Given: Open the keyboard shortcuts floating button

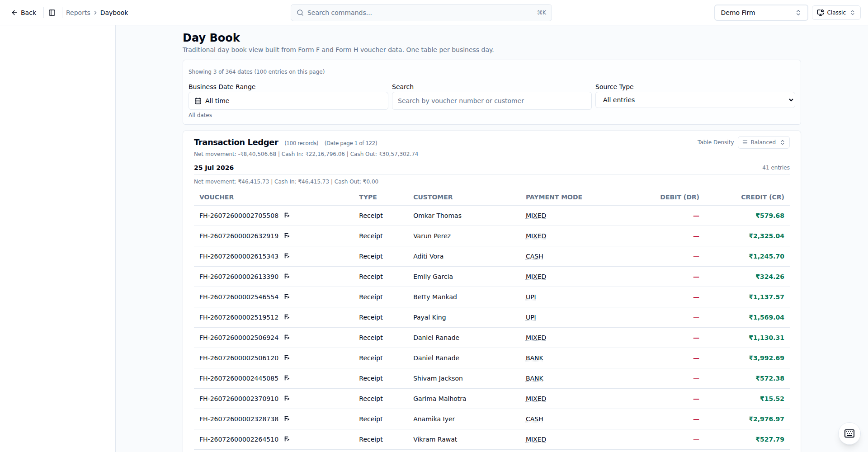Looking at the screenshot, I should [849, 433].
